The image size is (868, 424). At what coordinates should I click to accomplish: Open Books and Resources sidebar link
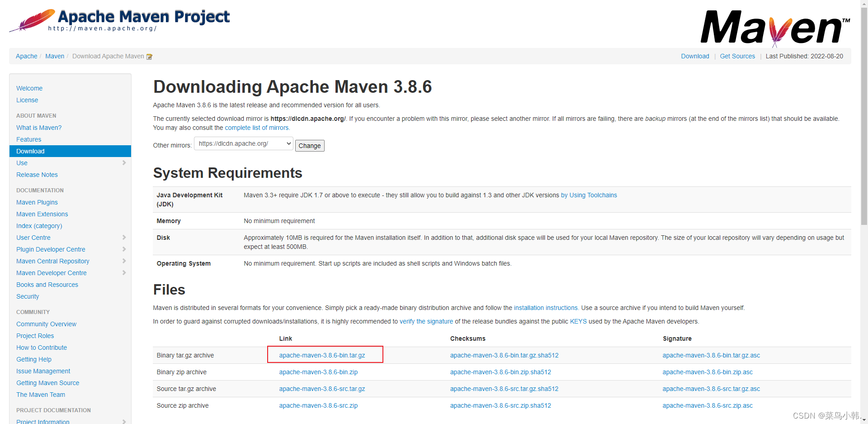[x=47, y=285]
